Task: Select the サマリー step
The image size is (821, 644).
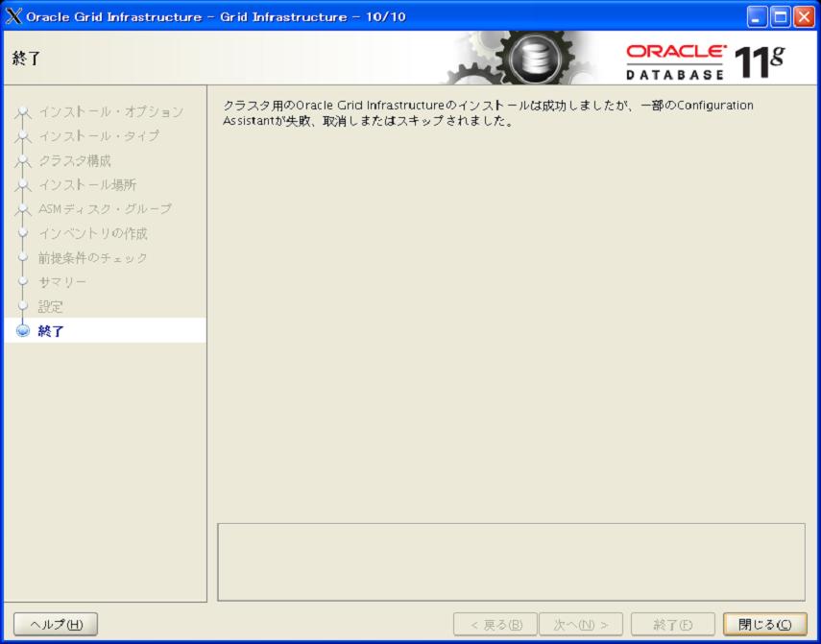Action: pyautogui.click(x=62, y=282)
